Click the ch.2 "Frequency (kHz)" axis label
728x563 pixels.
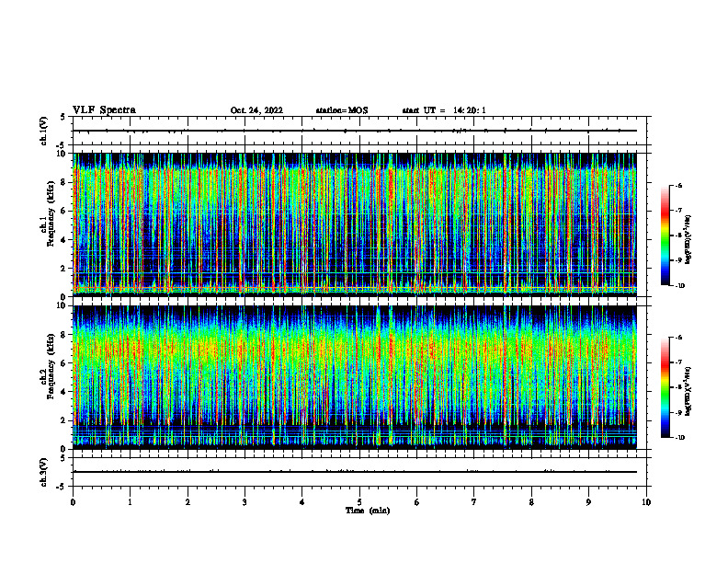pyautogui.click(x=51, y=366)
